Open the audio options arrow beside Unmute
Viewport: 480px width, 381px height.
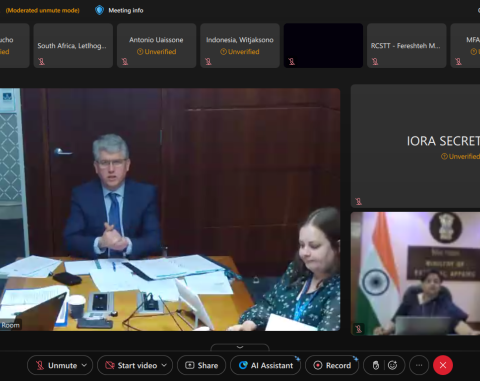(x=85, y=365)
